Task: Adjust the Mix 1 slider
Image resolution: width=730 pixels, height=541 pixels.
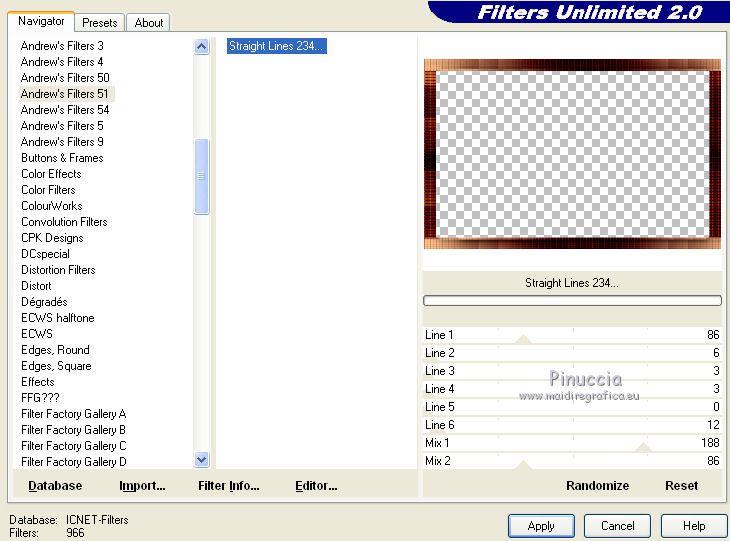Action: (572, 443)
